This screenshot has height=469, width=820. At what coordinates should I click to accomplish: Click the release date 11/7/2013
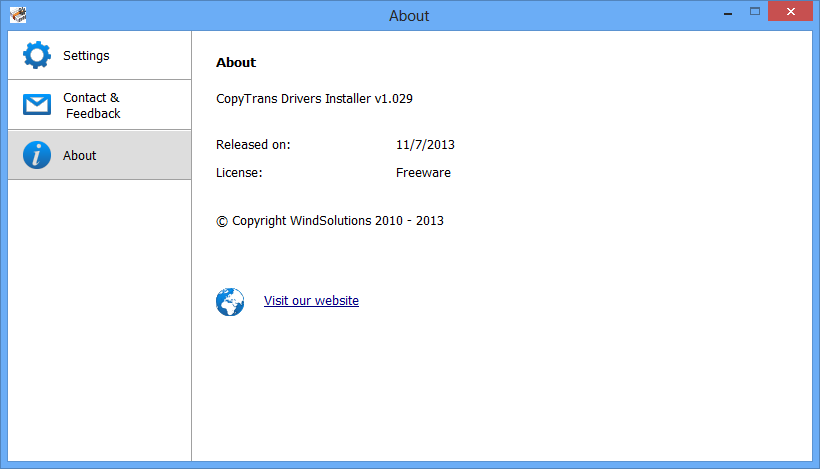[x=425, y=145]
